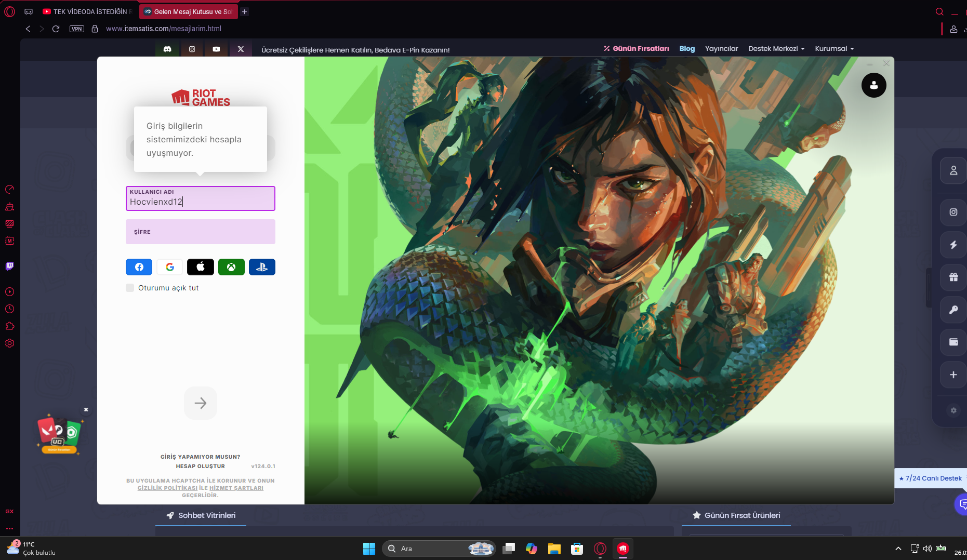Open the Blog link
This screenshot has width=967, height=560.
pyautogui.click(x=687, y=48)
